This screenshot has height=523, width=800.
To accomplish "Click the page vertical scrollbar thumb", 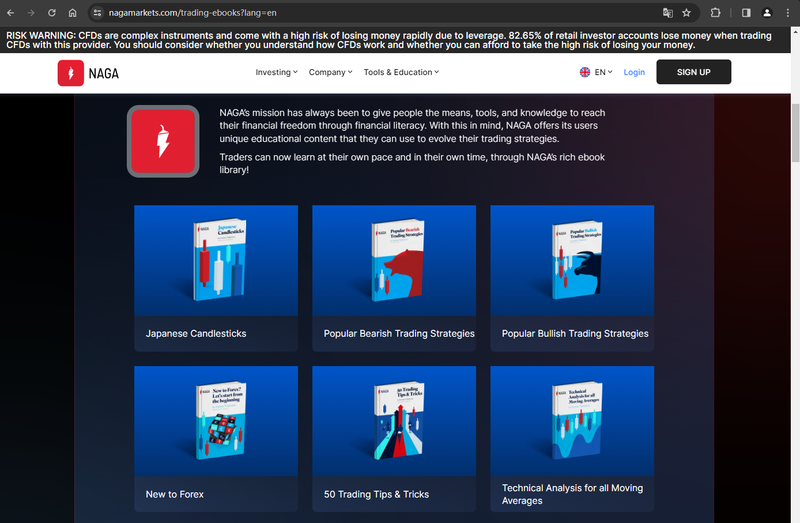I will point(795,133).
